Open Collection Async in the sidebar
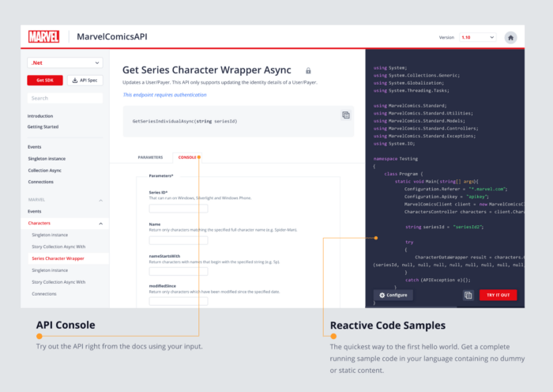This screenshot has width=553, height=392. click(44, 171)
